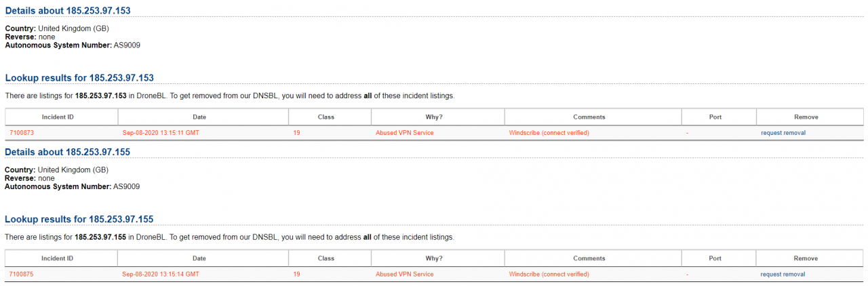The width and height of the screenshot is (868, 286).
Task: Click Class column header in 185.253.97.155 table
Action: click(326, 258)
